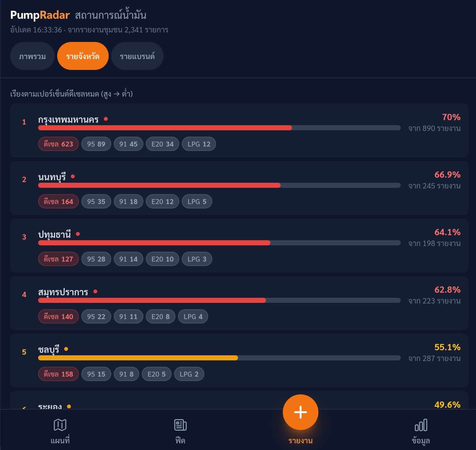476x450 pixels.
Task: Click the PumpRadar logo title
Action: pyautogui.click(x=40, y=15)
